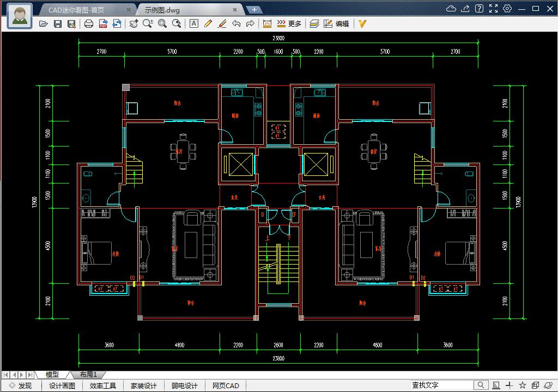
Task: Open the layers manager icon
Action: click(x=314, y=24)
